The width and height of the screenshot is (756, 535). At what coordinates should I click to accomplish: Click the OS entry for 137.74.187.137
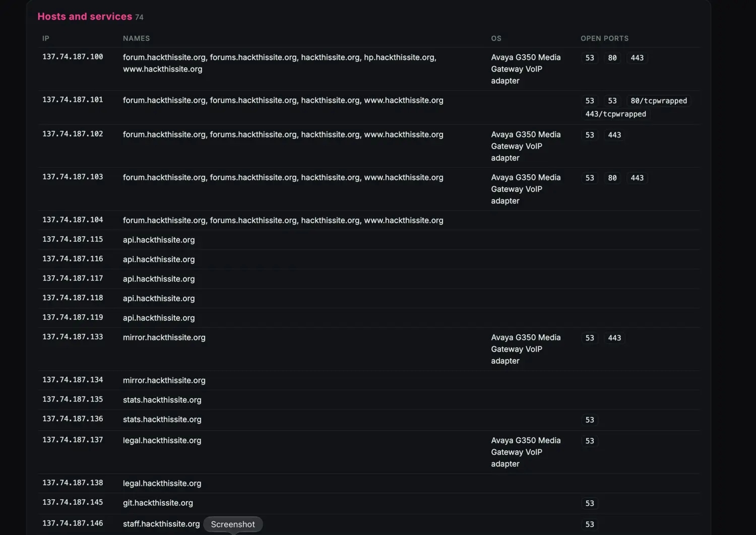point(526,452)
